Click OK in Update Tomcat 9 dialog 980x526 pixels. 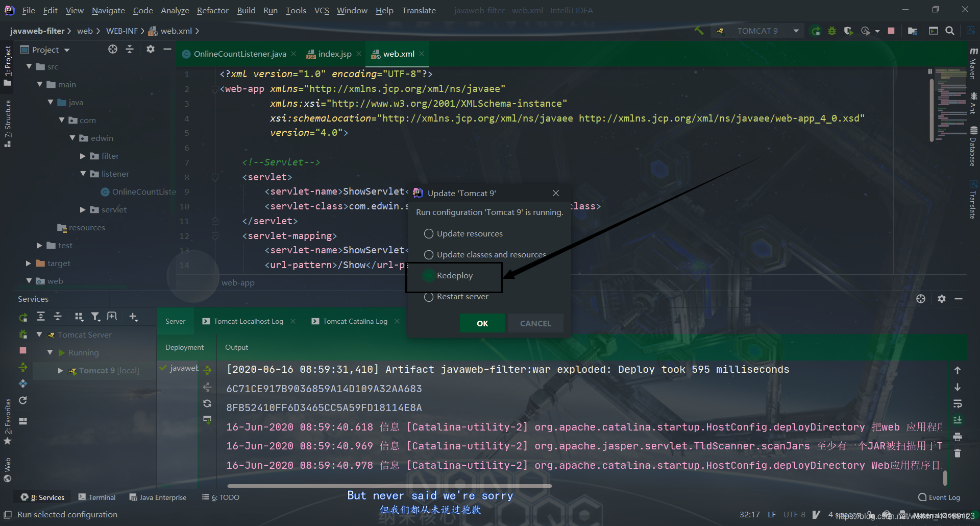[482, 323]
